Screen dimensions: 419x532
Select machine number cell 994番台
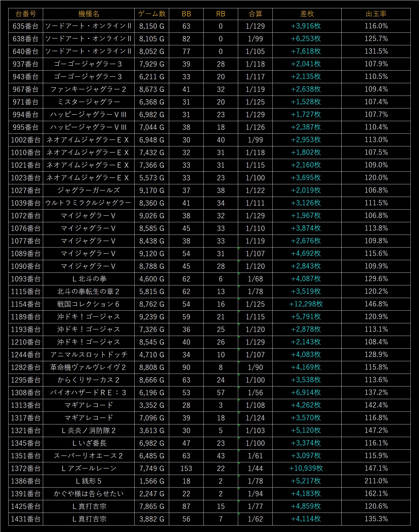[x=26, y=115]
